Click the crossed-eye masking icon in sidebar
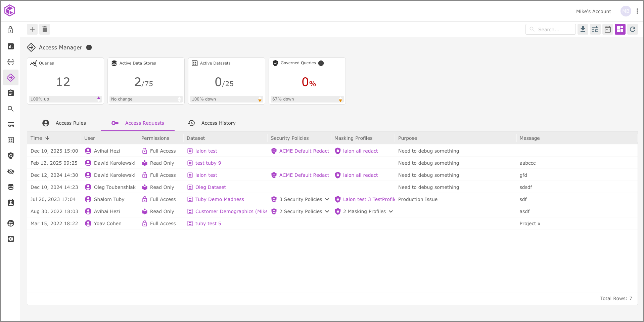644x322 pixels. click(x=11, y=172)
